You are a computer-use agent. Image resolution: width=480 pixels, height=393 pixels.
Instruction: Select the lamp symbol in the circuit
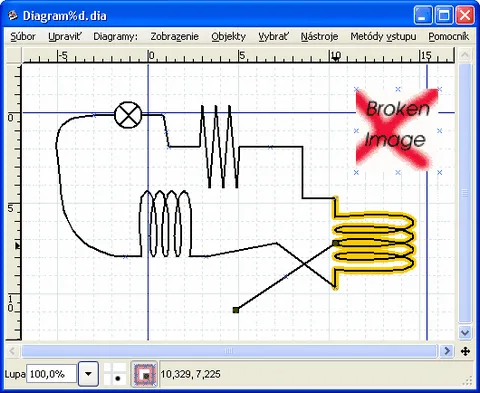[128, 115]
